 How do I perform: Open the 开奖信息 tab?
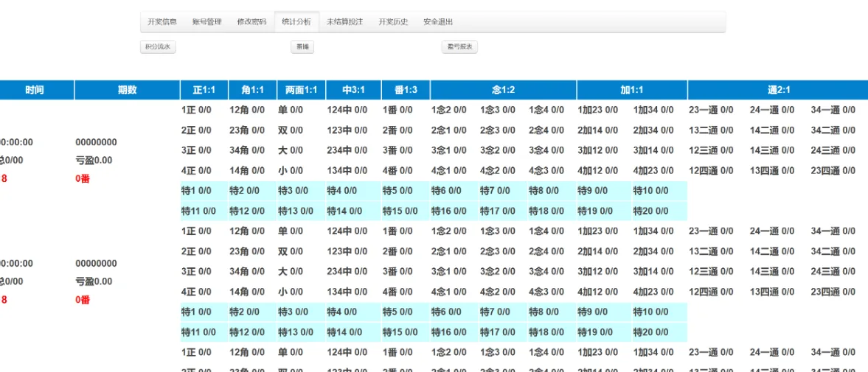[x=162, y=22]
